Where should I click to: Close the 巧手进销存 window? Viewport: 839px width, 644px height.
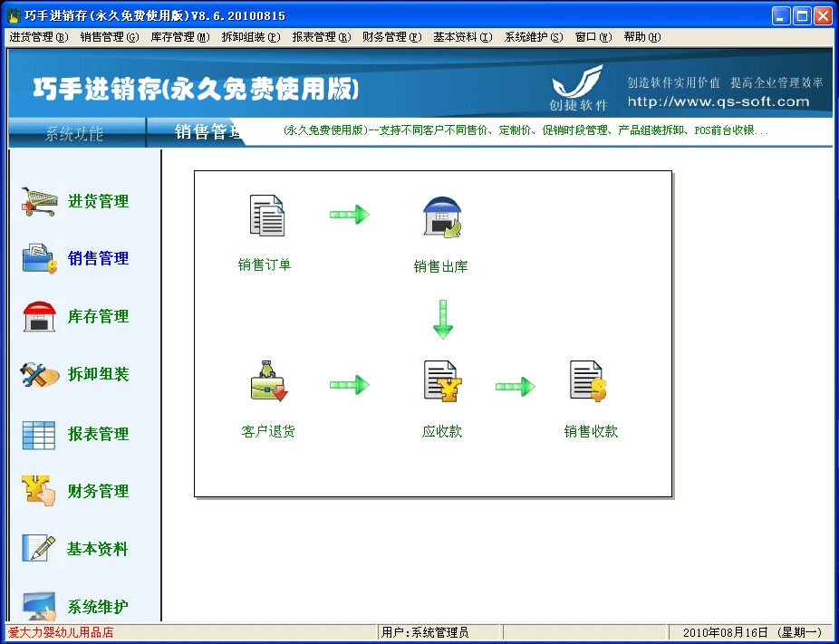click(x=823, y=16)
